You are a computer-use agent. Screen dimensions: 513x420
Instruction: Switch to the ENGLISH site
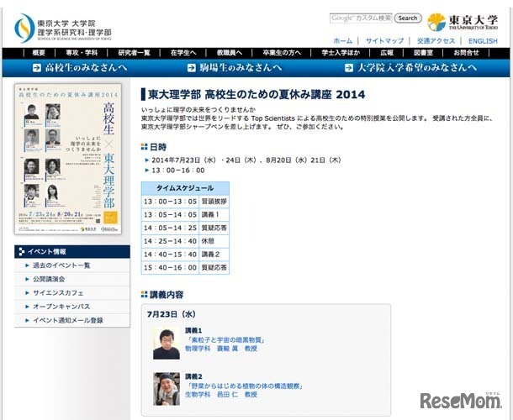[x=483, y=41]
